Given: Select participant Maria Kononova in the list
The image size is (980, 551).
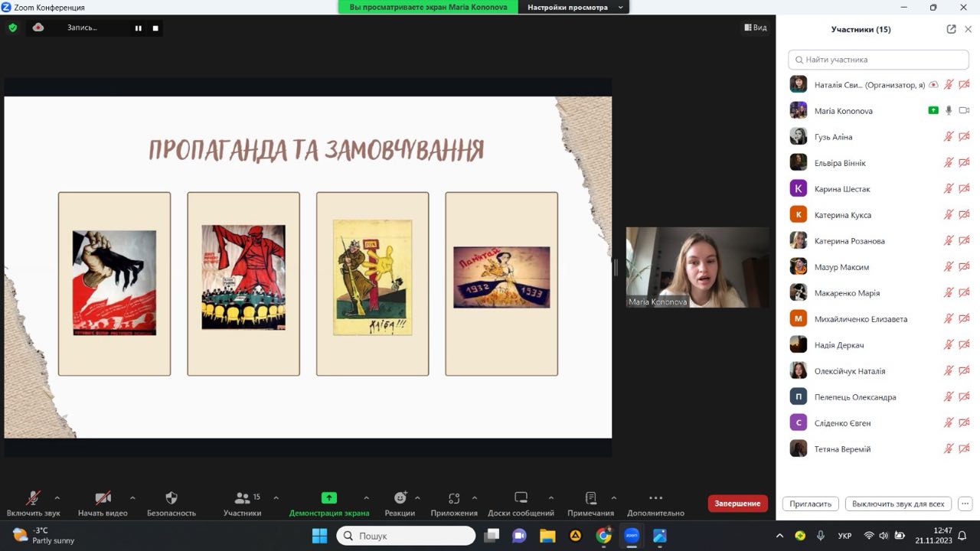Looking at the screenshot, I should pos(879,111).
